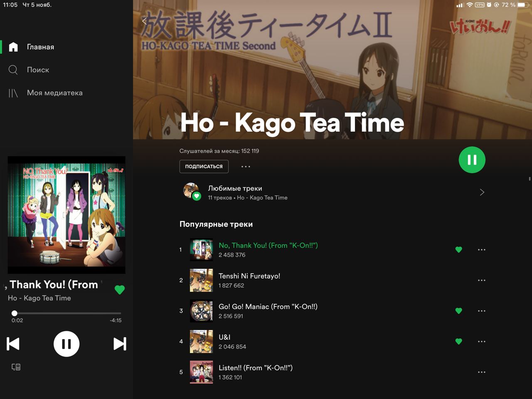
Task: Toggle like on Go! Go! Maniac
Action: (x=459, y=311)
